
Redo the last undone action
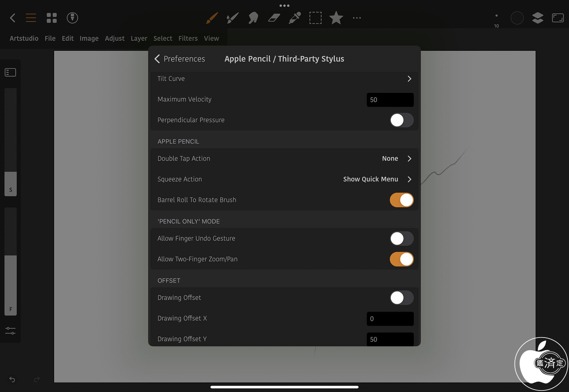[37, 379]
